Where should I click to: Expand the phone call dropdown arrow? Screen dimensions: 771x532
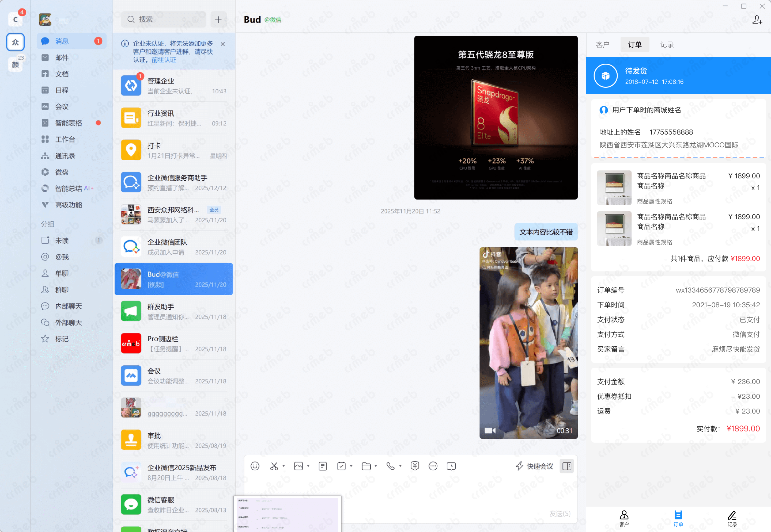pyautogui.click(x=400, y=466)
